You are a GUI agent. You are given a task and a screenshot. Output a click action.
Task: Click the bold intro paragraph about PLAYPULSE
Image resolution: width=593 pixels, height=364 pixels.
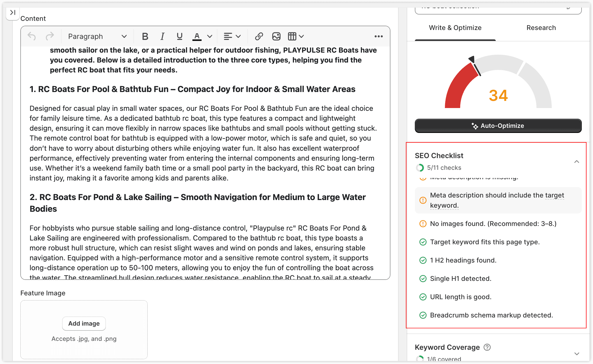tap(213, 60)
